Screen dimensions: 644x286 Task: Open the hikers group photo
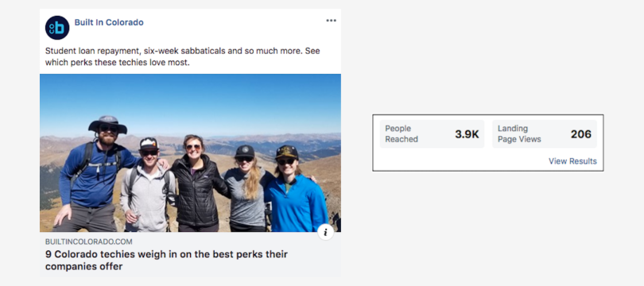pos(190,153)
